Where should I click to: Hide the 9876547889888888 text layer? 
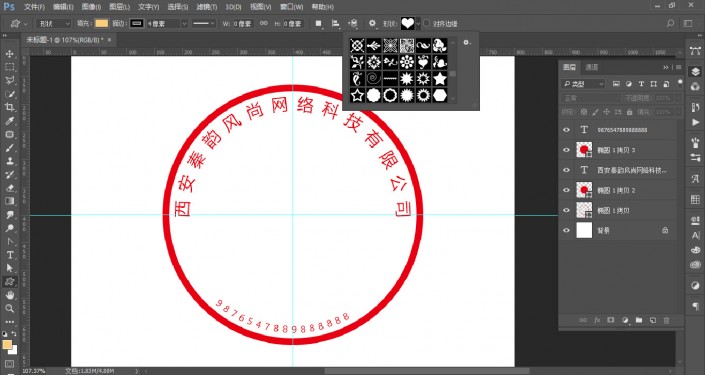click(567, 129)
